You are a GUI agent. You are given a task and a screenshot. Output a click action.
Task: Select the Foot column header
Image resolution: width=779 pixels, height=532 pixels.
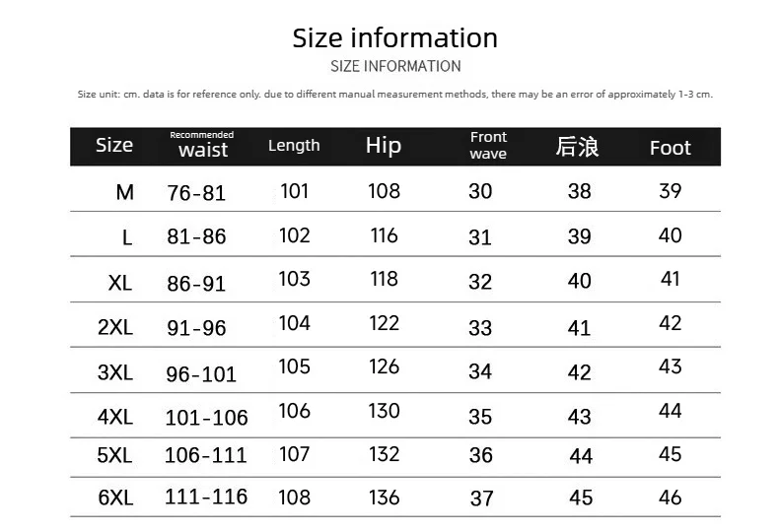click(x=671, y=148)
